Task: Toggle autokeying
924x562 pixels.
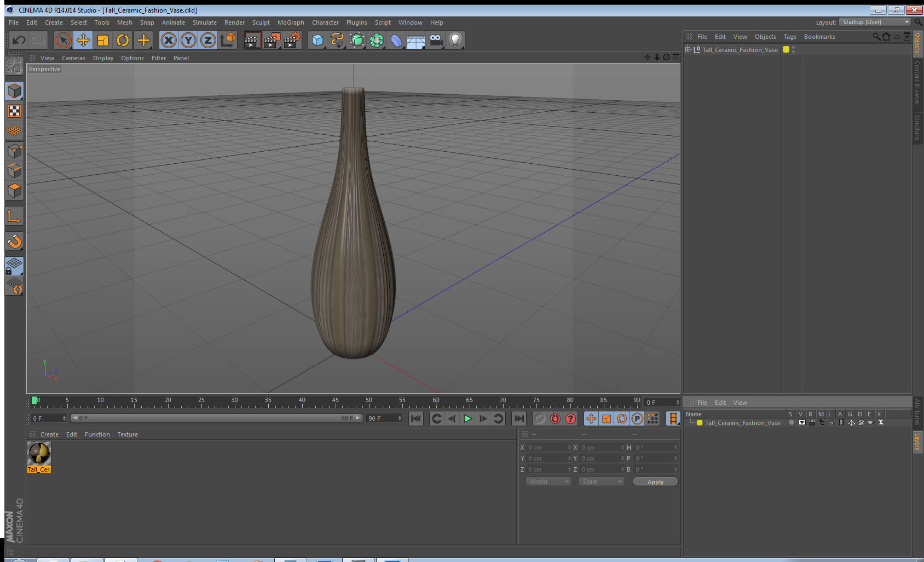Action: tap(555, 418)
